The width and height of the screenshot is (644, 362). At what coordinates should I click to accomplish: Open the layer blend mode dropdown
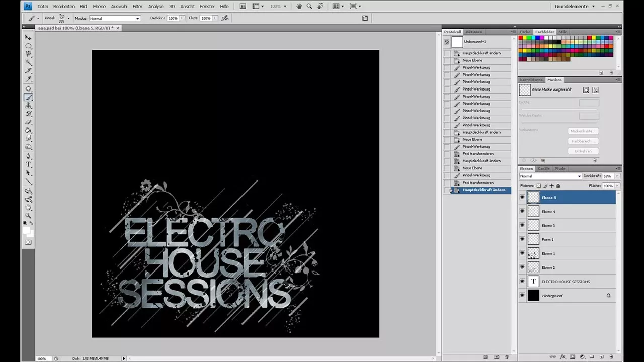click(x=548, y=176)
